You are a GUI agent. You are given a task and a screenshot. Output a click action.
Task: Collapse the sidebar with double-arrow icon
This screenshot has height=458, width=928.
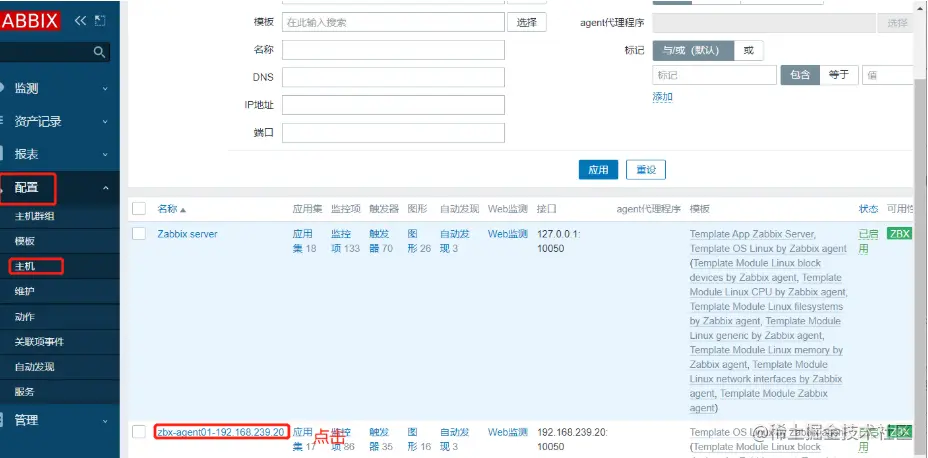(80, 21)
